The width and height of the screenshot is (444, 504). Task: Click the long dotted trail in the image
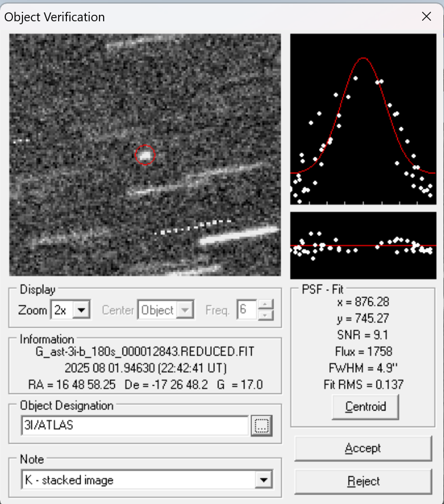coord(194,227)
